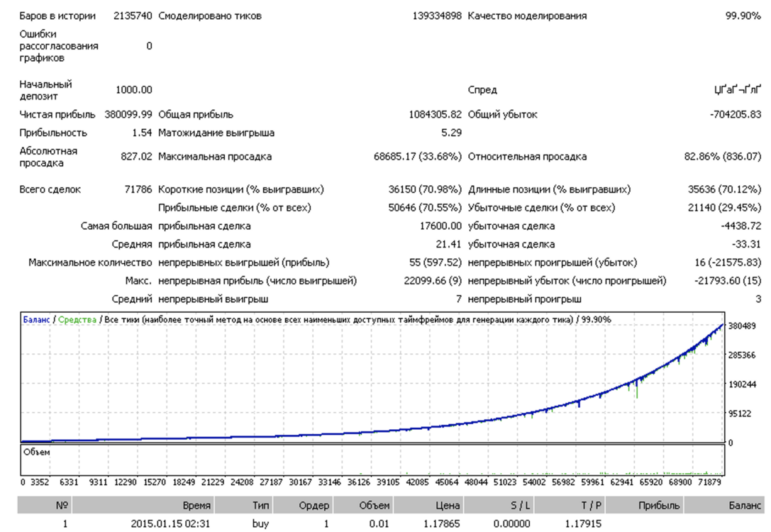Click the Ордер column header
The image size is (771, 532).
click(x=304, y=505)
